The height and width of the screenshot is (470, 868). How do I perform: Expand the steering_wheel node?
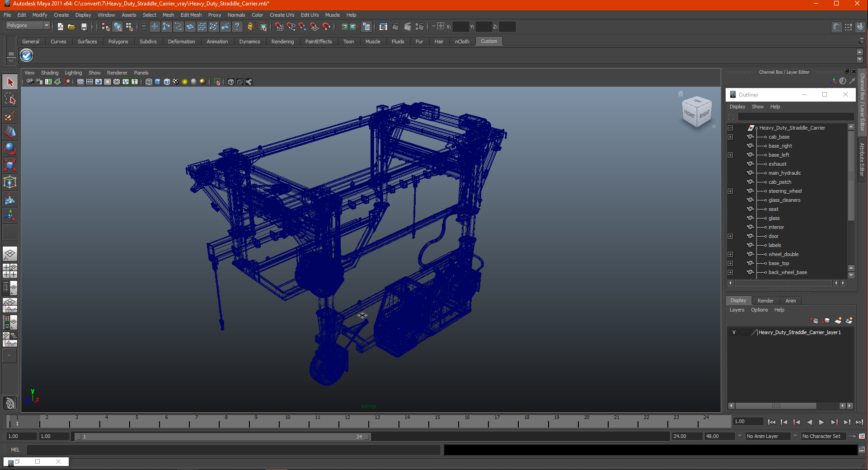730,191
